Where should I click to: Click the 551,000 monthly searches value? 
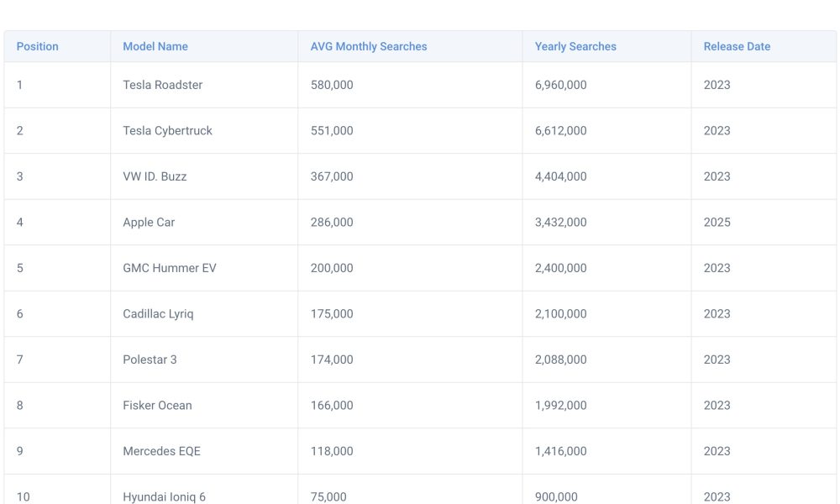point(332,131)
